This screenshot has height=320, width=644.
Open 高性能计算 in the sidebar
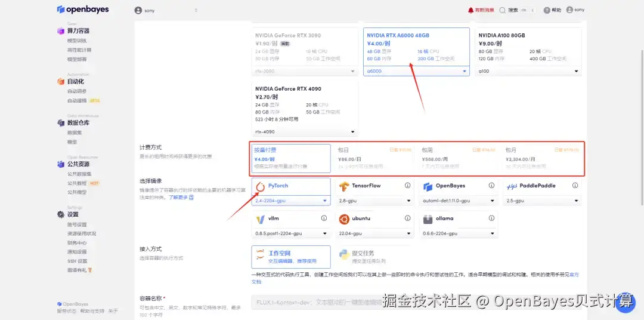click(79, 50)
